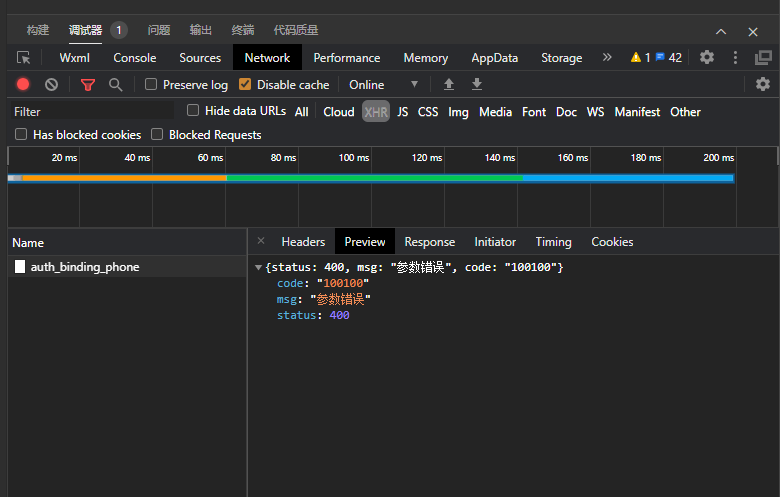Screen dimensions: 780x497
Task: Collapse the JSON response object triangle
Action: click(x=258, y=267)
